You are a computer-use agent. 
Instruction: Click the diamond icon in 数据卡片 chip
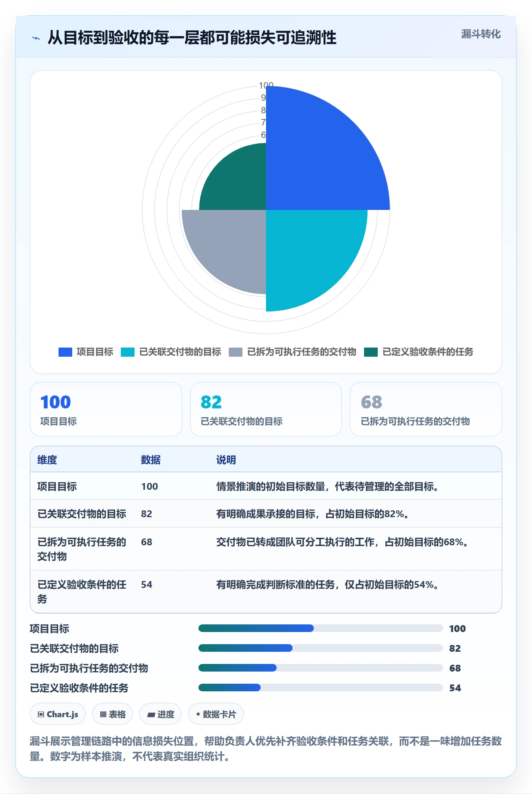[x=198, y=715]
